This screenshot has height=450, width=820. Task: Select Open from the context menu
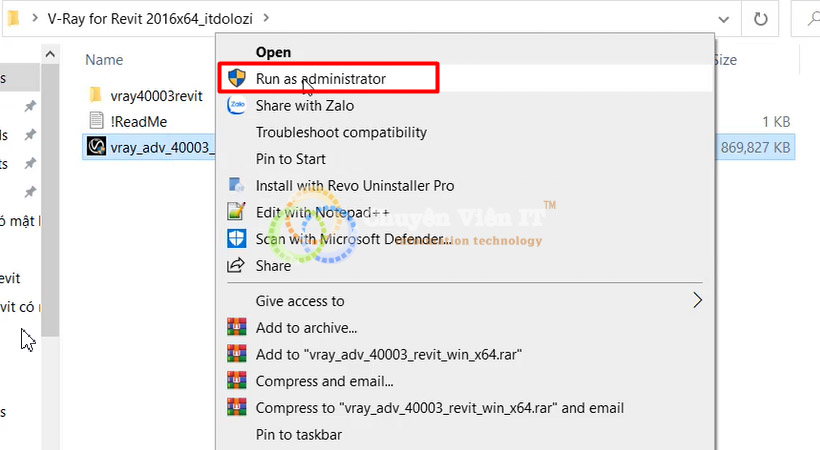273,51
